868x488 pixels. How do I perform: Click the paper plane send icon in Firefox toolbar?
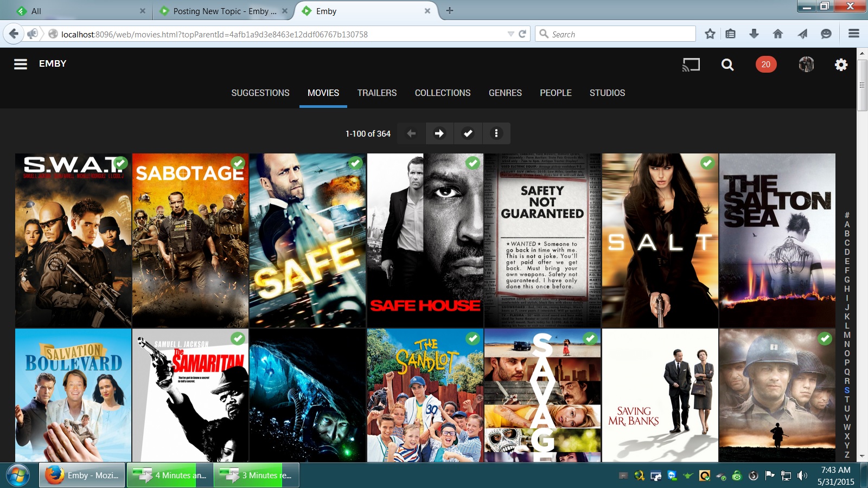pyautogui.click(x=802, y=34)
